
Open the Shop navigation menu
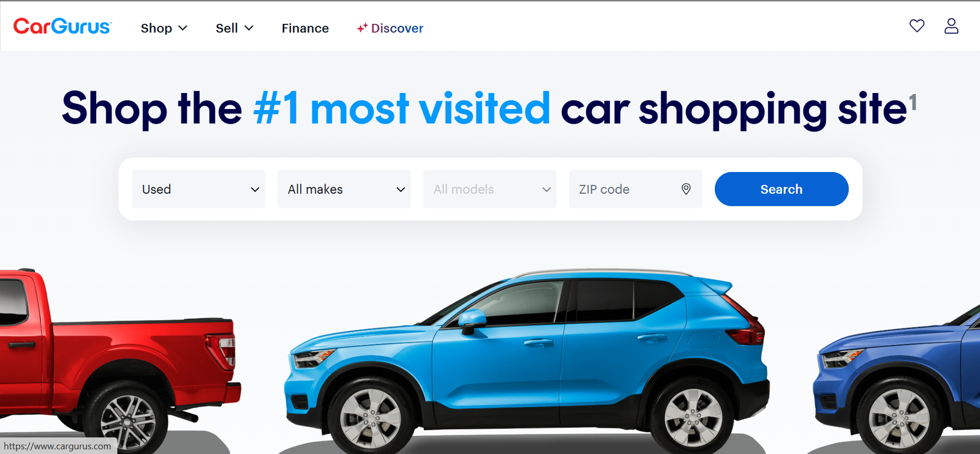coord(164,28)
